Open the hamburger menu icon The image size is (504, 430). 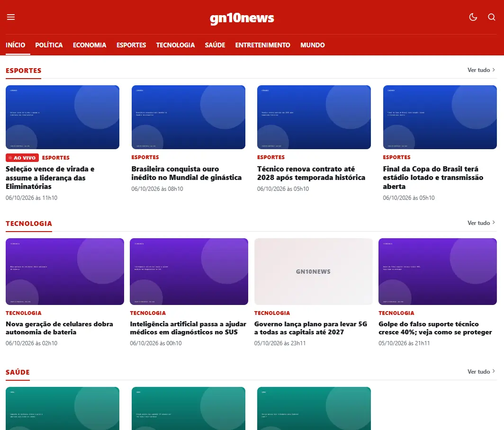11,17
